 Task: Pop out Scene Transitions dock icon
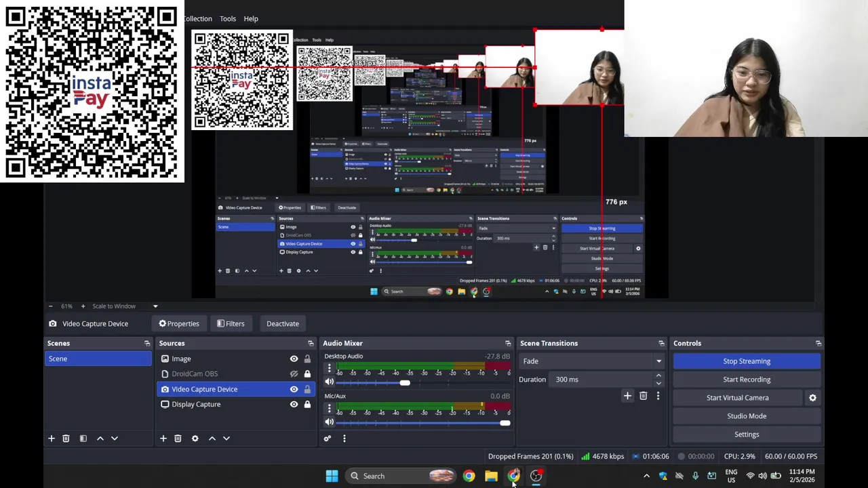[661, 344]
